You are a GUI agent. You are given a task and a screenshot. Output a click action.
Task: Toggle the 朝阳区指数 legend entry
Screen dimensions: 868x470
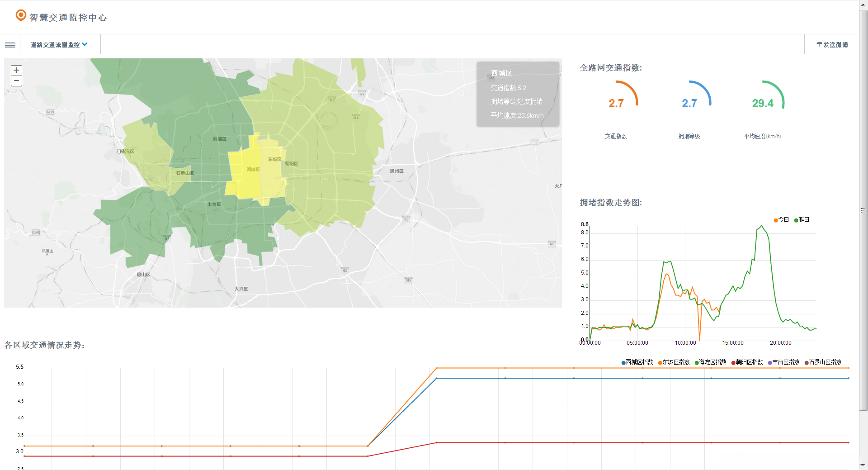(x=747, y=362)
